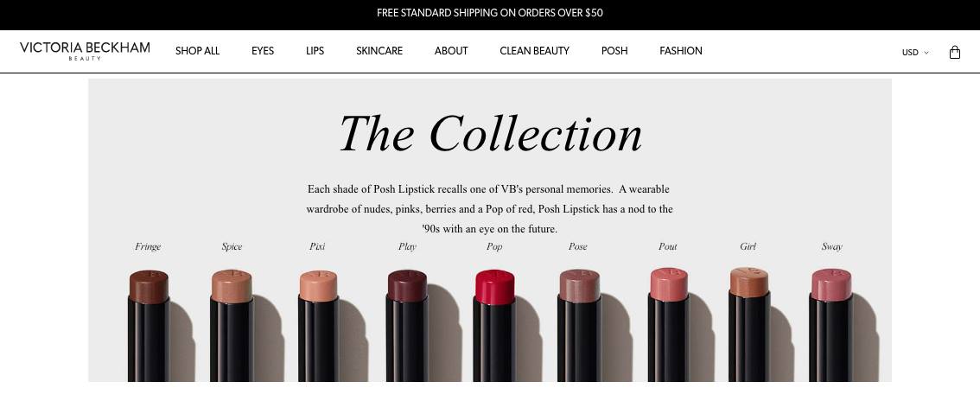Go to the LIPS section

(x=315, y=51)
